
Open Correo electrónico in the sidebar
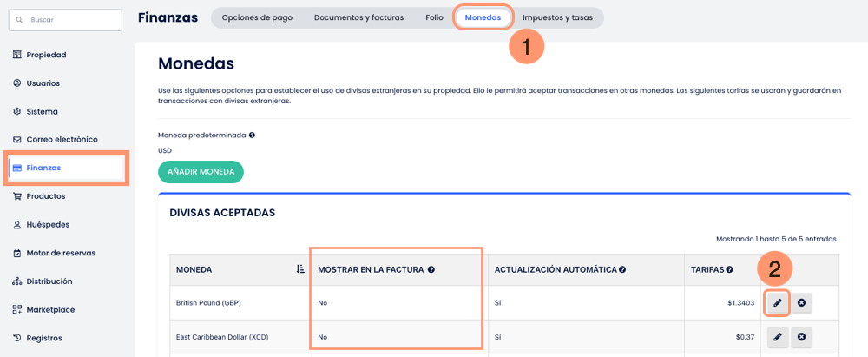62,139
